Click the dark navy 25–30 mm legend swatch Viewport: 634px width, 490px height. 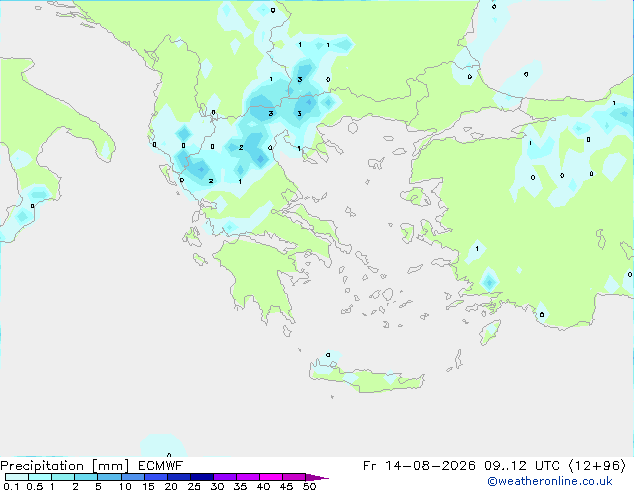point(201,477)
